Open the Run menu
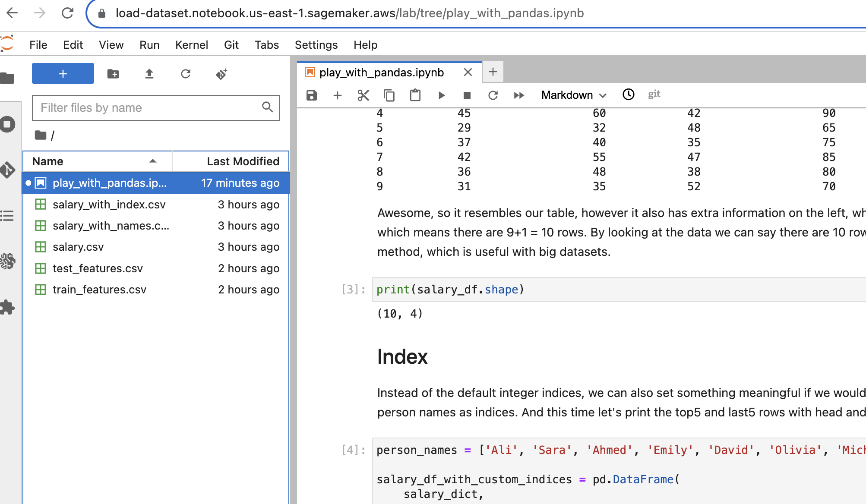 [x=149, y=45]
